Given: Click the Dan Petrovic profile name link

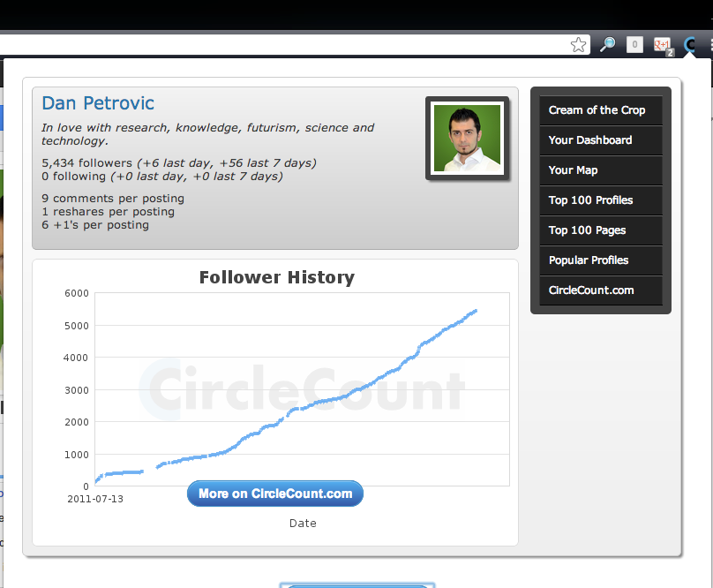Looking at the screenshot, I should (x=98, y=103).
